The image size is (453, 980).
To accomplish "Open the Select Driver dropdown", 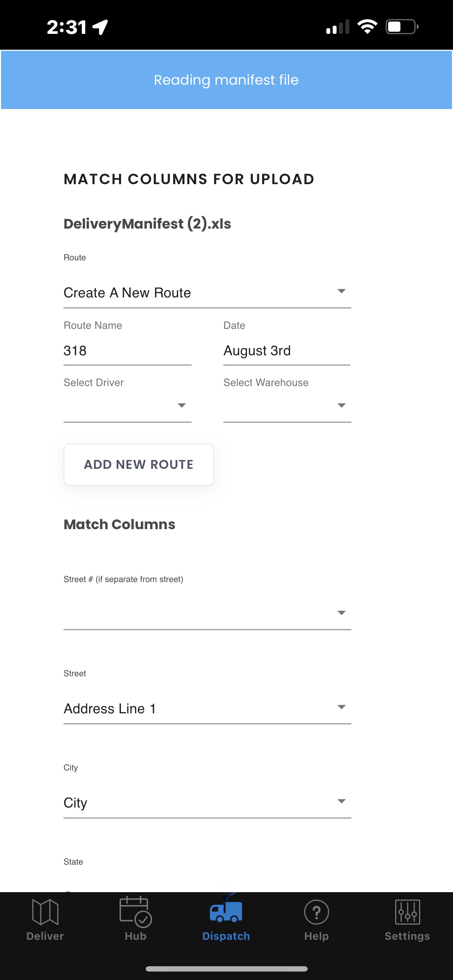I will click(127, 406).
